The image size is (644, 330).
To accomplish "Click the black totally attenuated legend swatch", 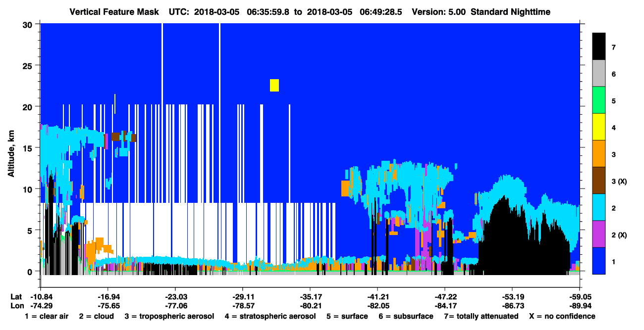I will (x=599, y=47).
